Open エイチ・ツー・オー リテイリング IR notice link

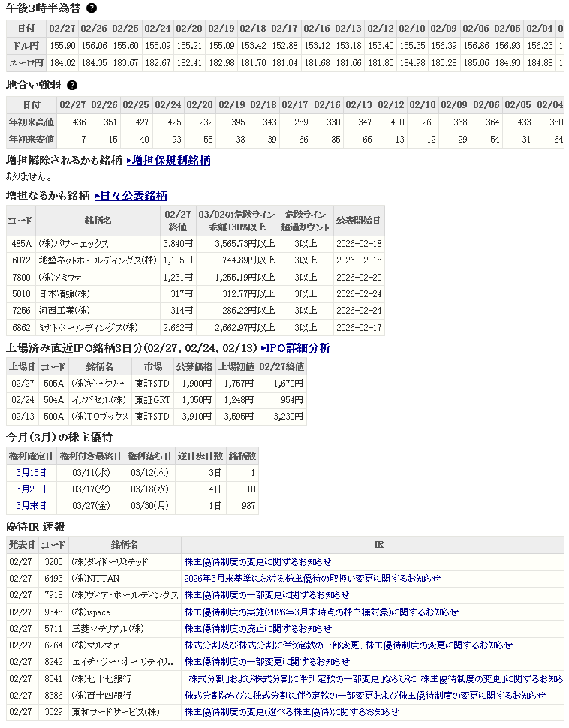click(x=266, y=662)
